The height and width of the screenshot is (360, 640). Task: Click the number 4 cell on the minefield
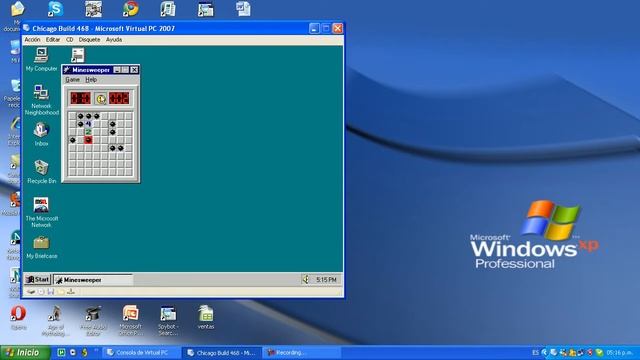tap(88, 124)
